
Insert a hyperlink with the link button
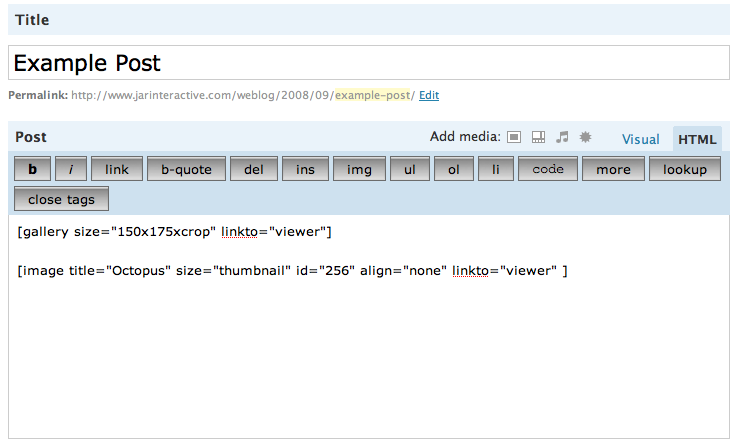pyautogui.click(x=117, y=169)
